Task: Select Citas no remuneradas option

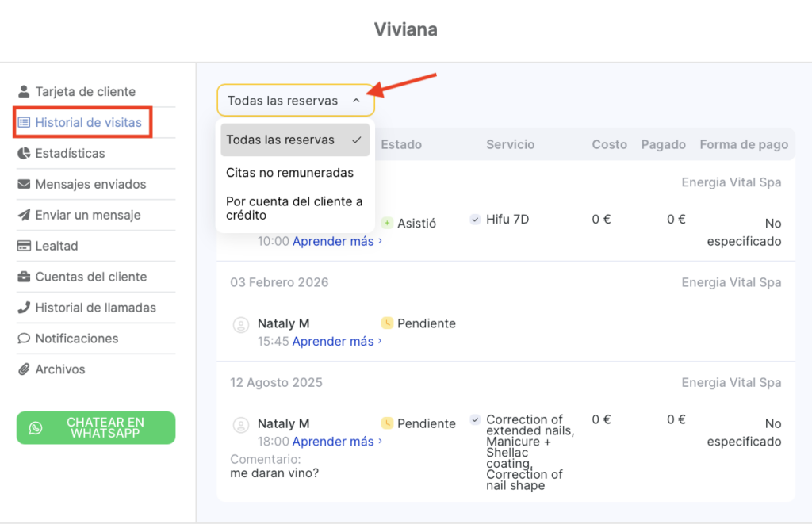Action: click(x=289, y=173)
